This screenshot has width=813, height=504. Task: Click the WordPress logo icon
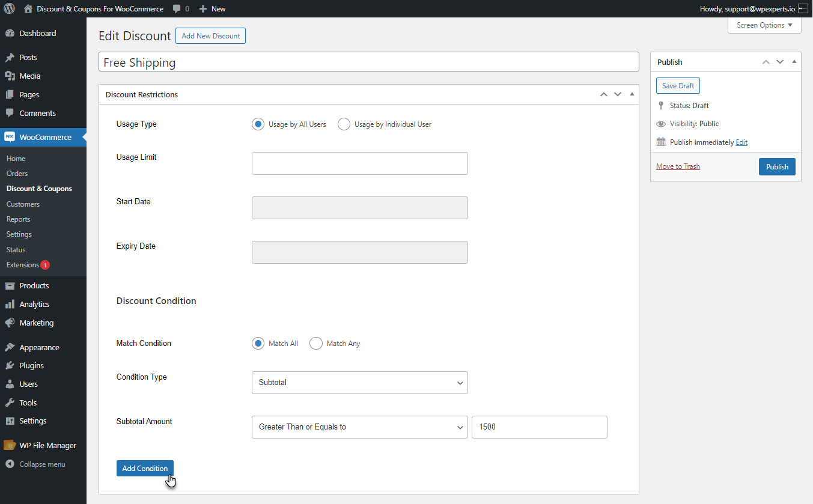[9, 8]
